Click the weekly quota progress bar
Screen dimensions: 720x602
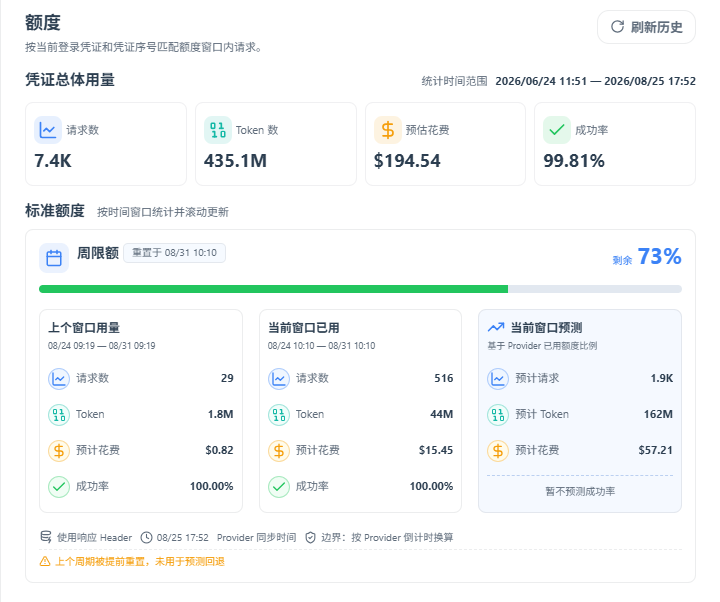360,289
